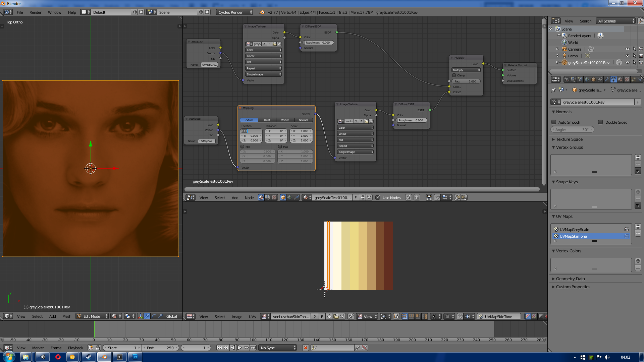This screenshot has height=362, width=644.
Task: Open Steam from Windows taskbar
Action: pos(89,357)
